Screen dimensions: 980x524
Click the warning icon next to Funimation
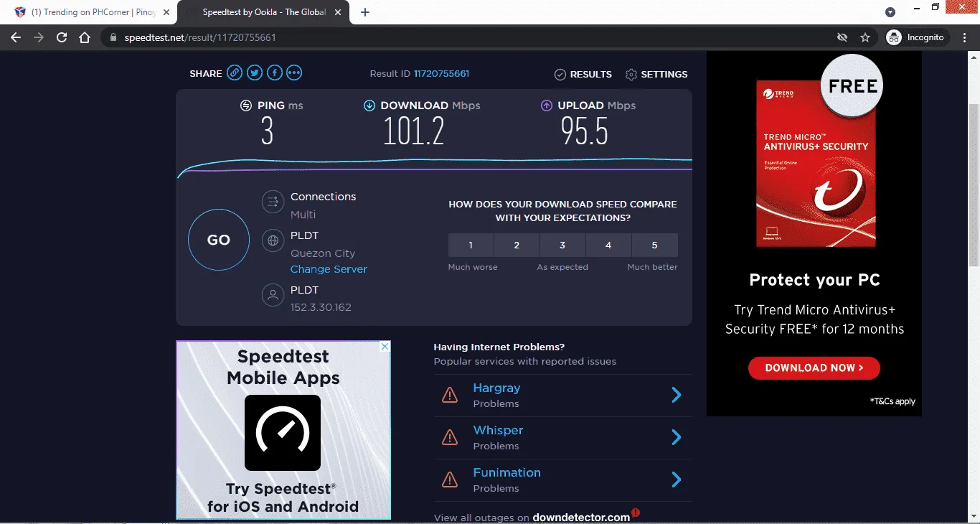point(450,479)
